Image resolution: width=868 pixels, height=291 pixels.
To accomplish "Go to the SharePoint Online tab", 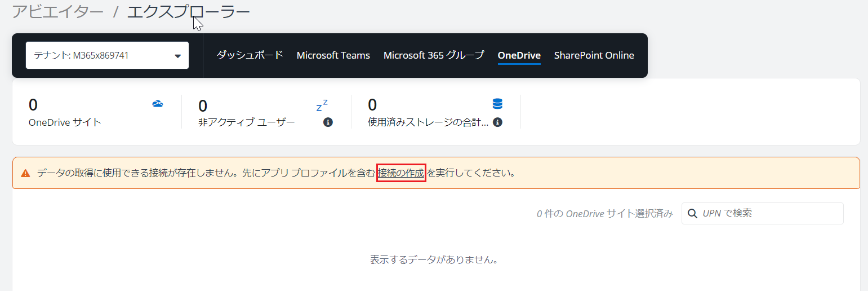I will coord(594,55).
